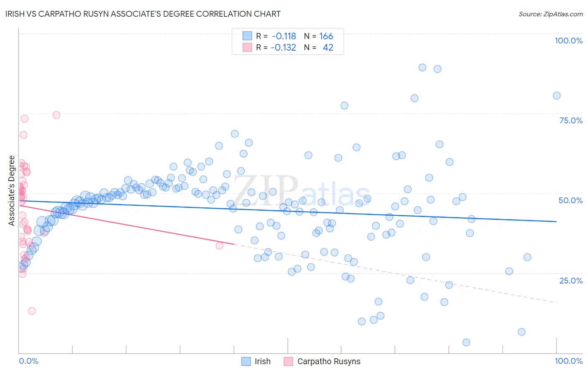This screenshot has height=373, width=588.
Task: Click the 0.0% x-axis label
Action: pos(28,361)
